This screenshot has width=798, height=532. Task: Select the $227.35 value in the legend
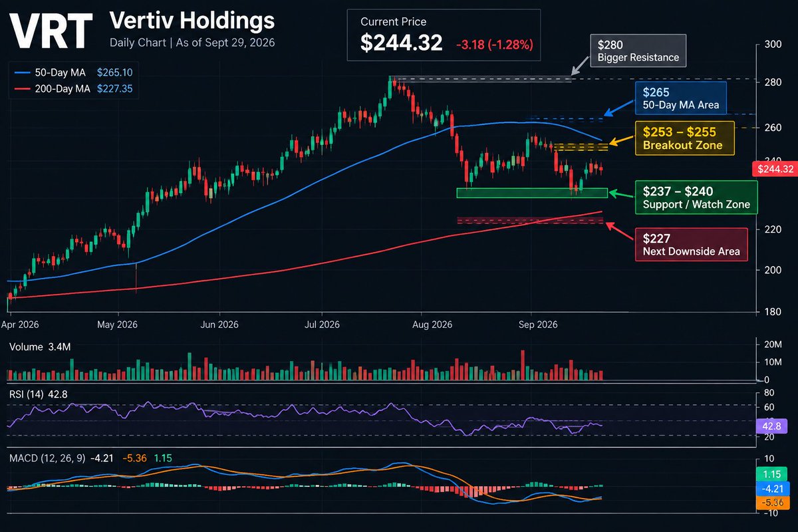[x=114, y=88]
